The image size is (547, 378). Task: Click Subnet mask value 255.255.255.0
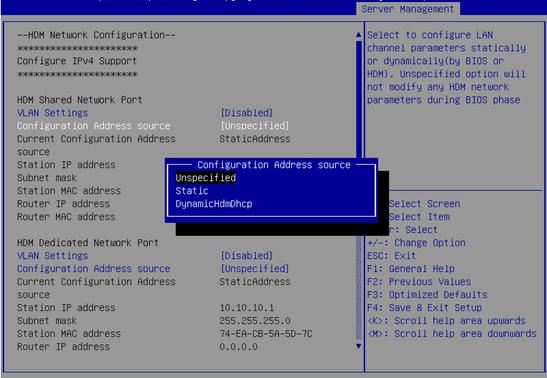pos(255,321)
